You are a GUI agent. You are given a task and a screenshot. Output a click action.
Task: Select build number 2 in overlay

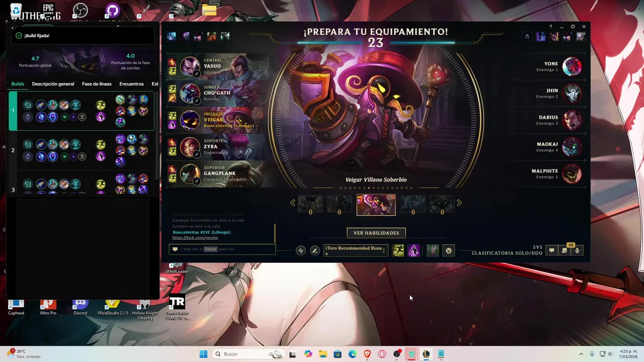tap(82, 150)
